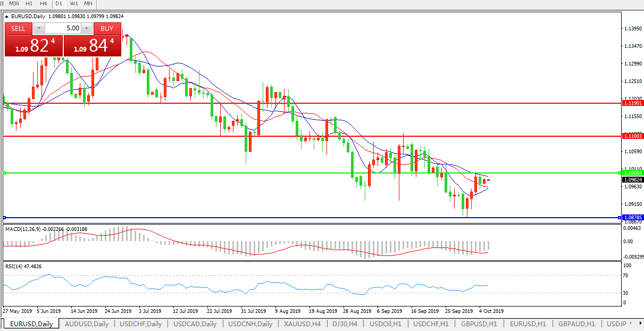Select the blue 1.08785 support line label
This screenshot has height=331, width=644.
click(633, 218)
